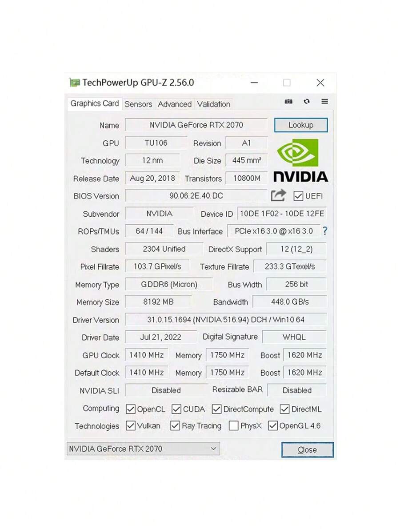Open the Advanced tab
Image resolution: width=400 pixels, height=532 pixels.
pyautogui.click(x=175, y=104)
